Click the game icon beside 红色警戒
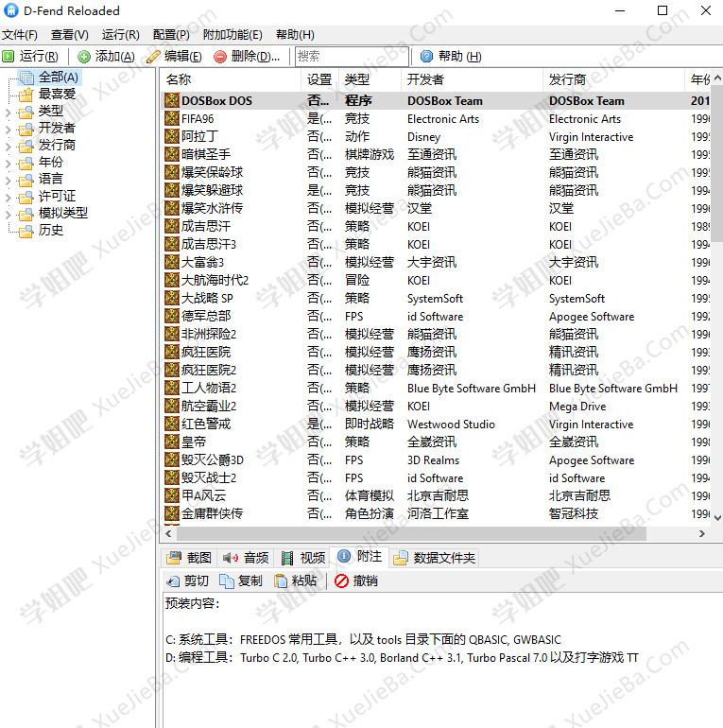This screenshot has height=728, width=723. (172, 424)
